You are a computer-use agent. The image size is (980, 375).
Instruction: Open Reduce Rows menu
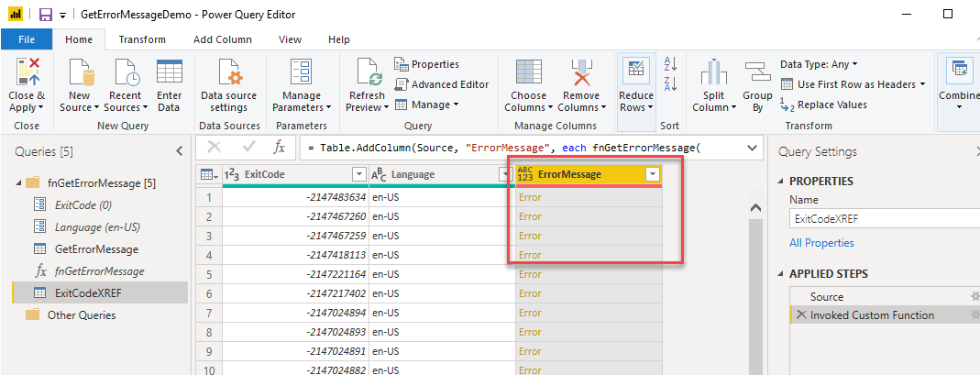tap(636, 86)
